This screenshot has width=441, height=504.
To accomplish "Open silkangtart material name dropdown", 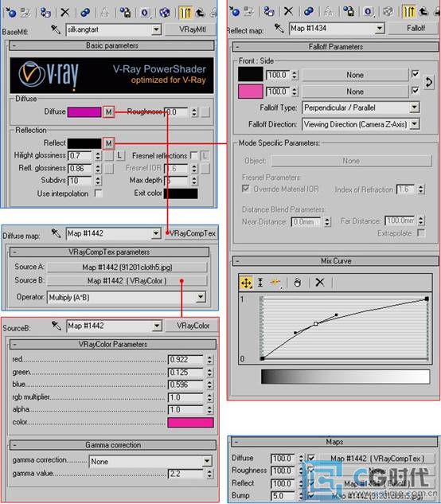I will 156,30.
